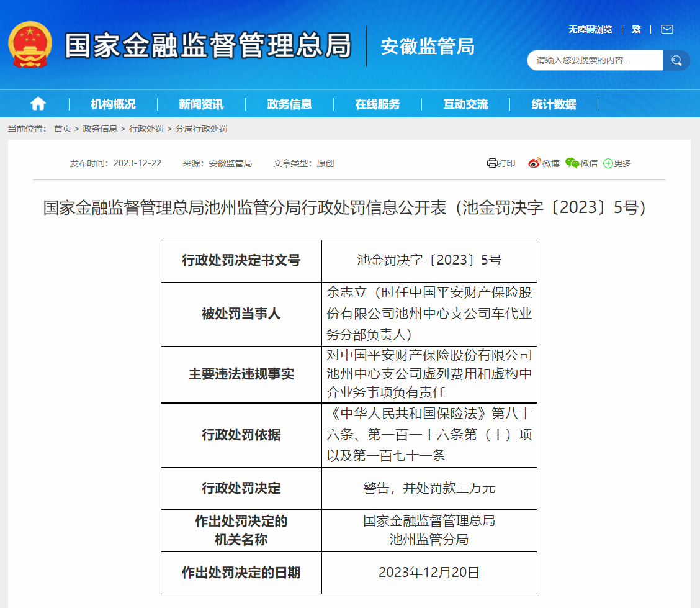Click 作出处罚决定的机关名称 row label
The image size is (700, 608).
tap(241, 530)
